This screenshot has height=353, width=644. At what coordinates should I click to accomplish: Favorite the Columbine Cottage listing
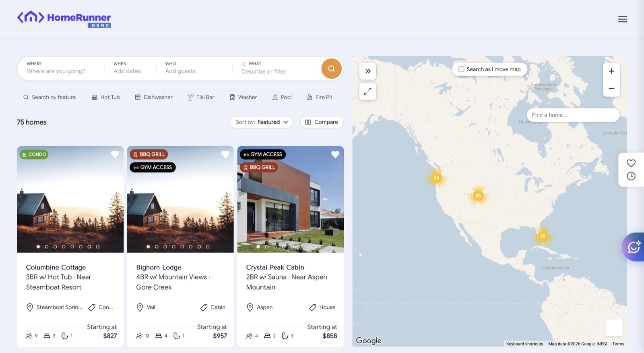click(x=115, y=154)
